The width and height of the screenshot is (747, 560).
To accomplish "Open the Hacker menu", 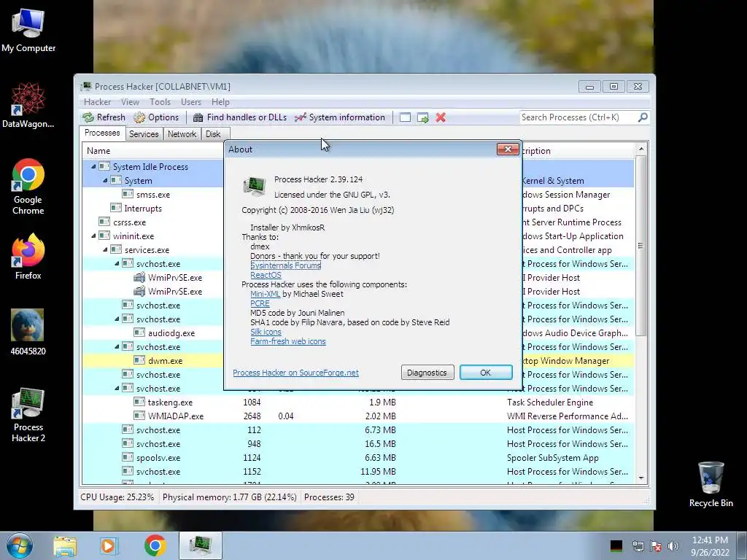I will pos(97,102).
